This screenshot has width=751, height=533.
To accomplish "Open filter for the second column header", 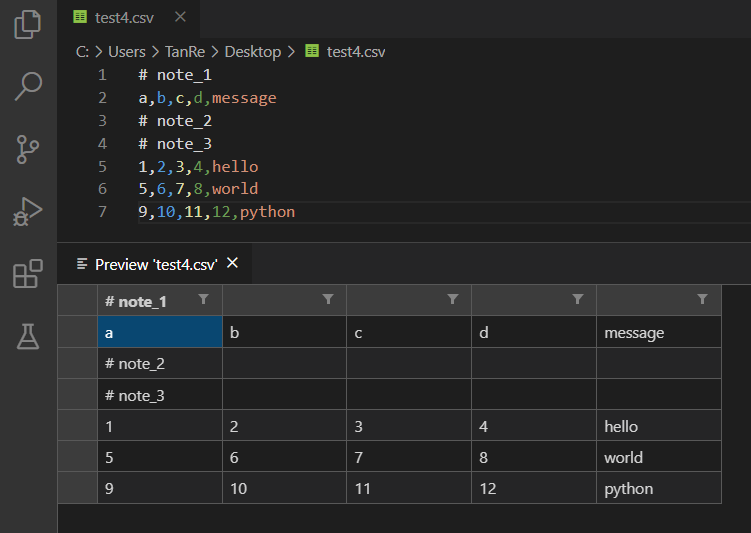I will [328, 299].
